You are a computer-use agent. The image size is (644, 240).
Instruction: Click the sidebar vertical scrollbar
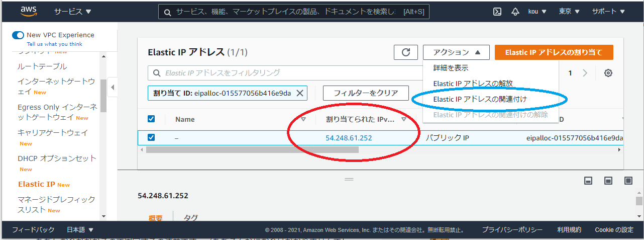coord(103,96)
